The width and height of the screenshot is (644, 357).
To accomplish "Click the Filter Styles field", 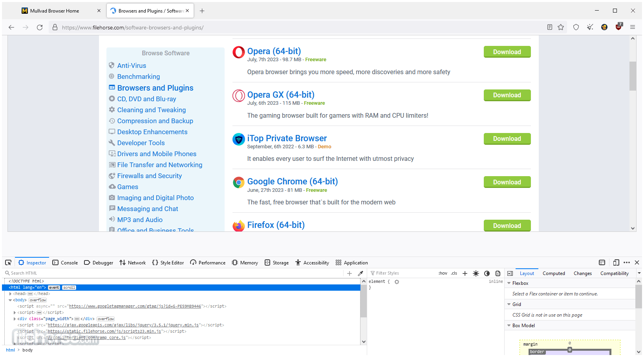I will click(402, 273).
